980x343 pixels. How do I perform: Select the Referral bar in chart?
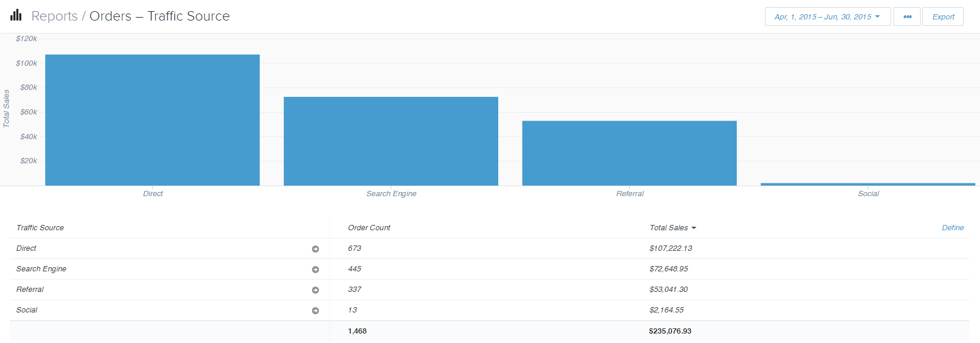(629, 153)
